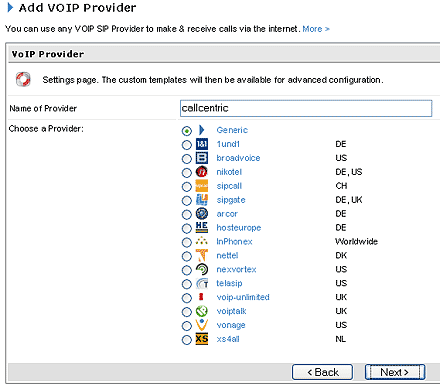Click the vonage name link
440x386 pixels.
231,325
